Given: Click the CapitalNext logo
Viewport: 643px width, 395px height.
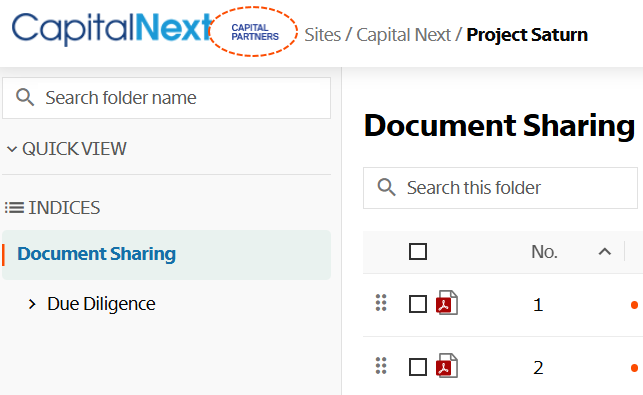Looking at the screenshot, I should (x=112, y=28).
